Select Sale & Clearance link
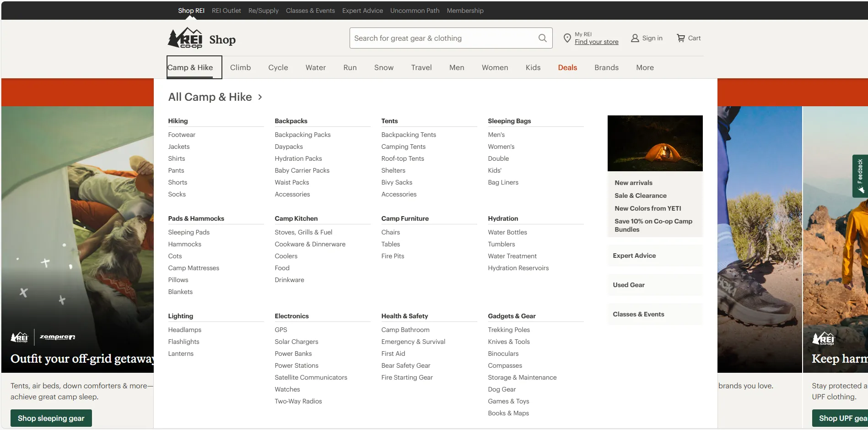 (x=640, y=196)
